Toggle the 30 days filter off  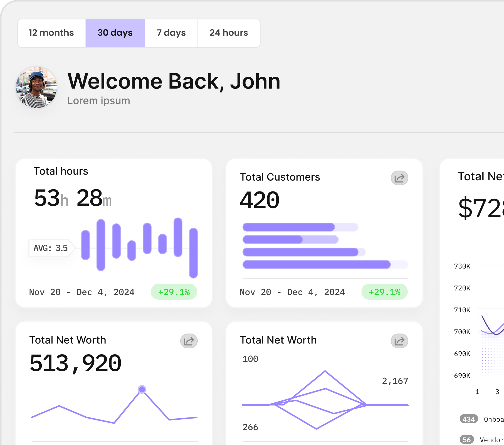coord(115,33)
